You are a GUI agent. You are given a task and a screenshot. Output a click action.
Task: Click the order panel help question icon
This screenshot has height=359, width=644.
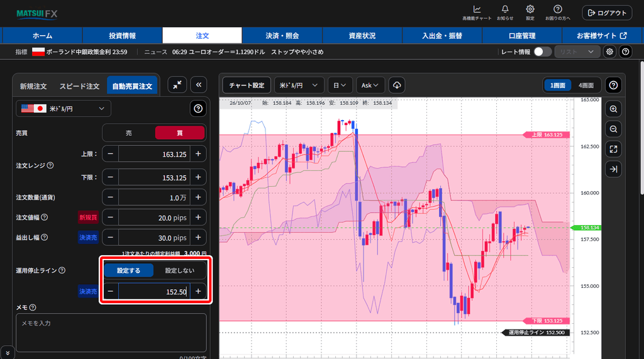pyautogui.click(x=198, y=108)
